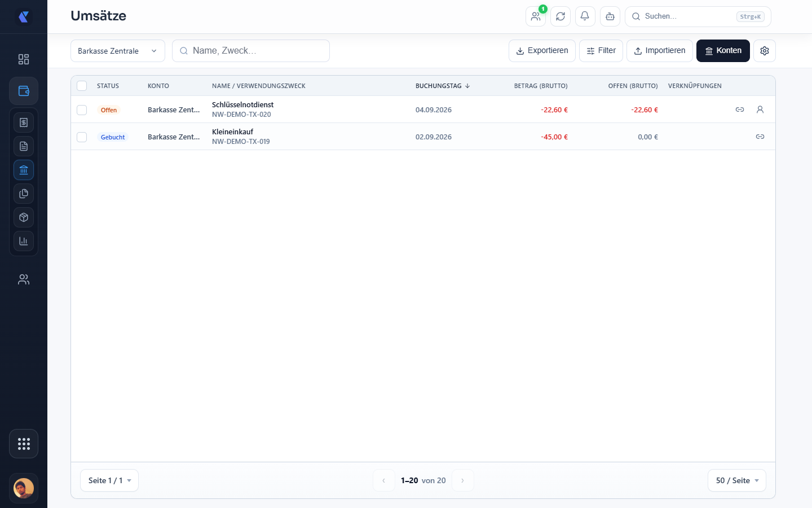Image resolution: width=812 pixels, height=508 pixels.
Task: Click the app logo at top left
Action: click(24, 17)
